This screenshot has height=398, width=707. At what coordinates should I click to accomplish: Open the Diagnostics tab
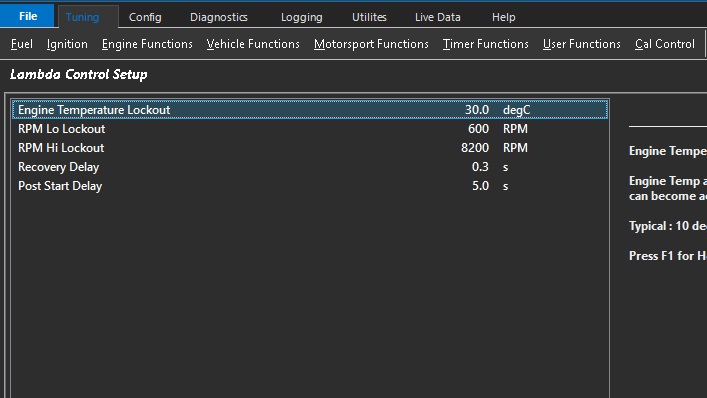tap(219, 17)
